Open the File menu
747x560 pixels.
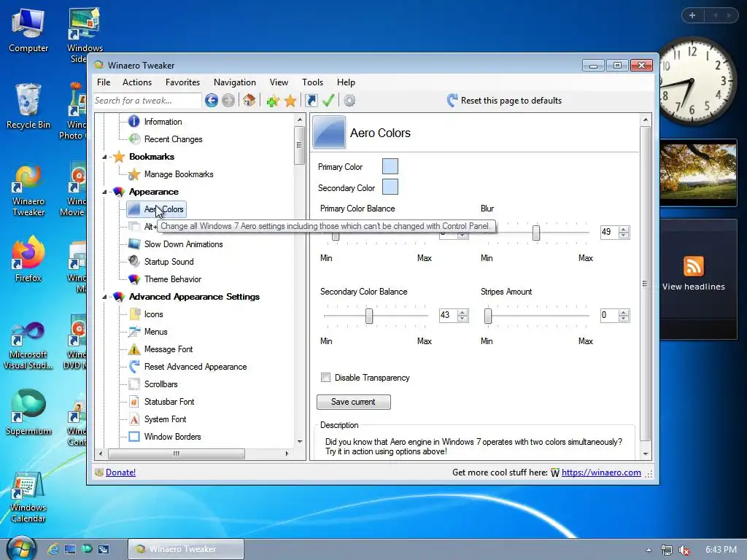(x=104, y=82)
